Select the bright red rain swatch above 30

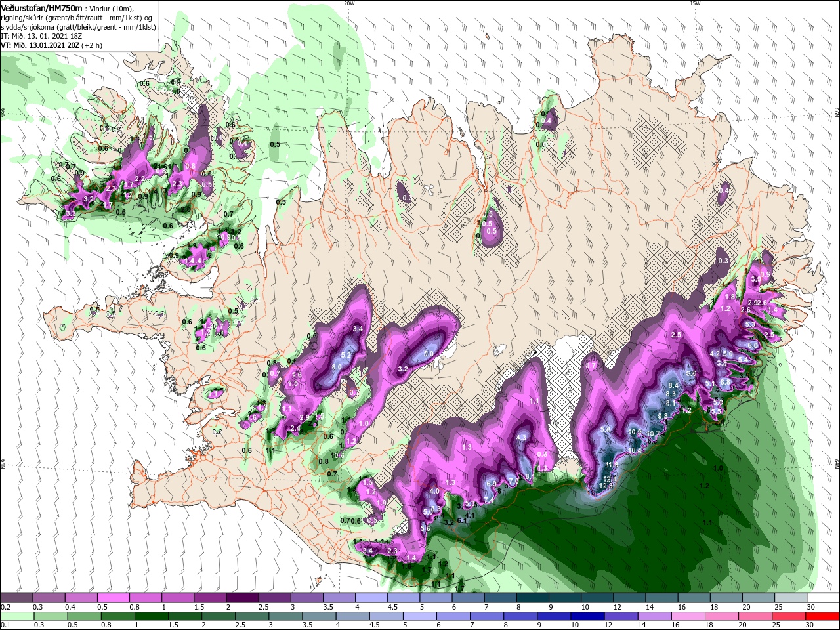coord(822,616)
